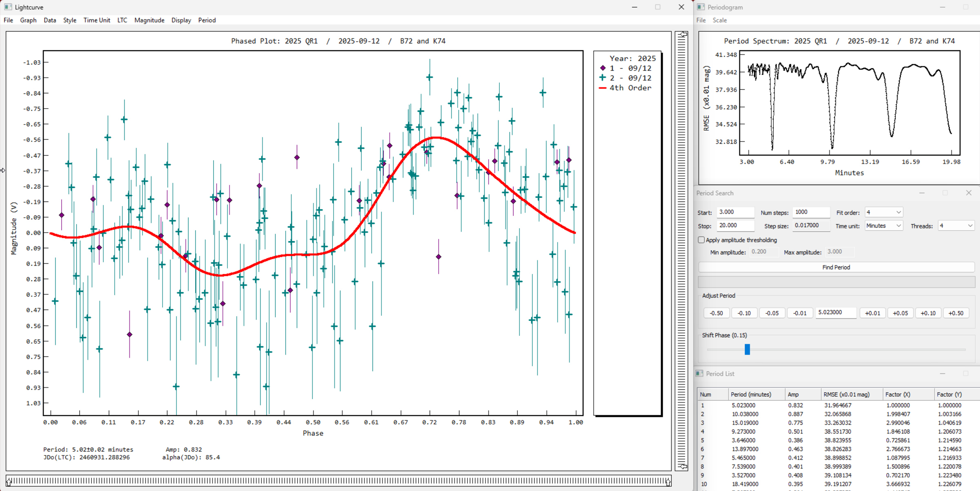
Task: Click the adjust period value field 5.023000
Action: click(836, 313)
